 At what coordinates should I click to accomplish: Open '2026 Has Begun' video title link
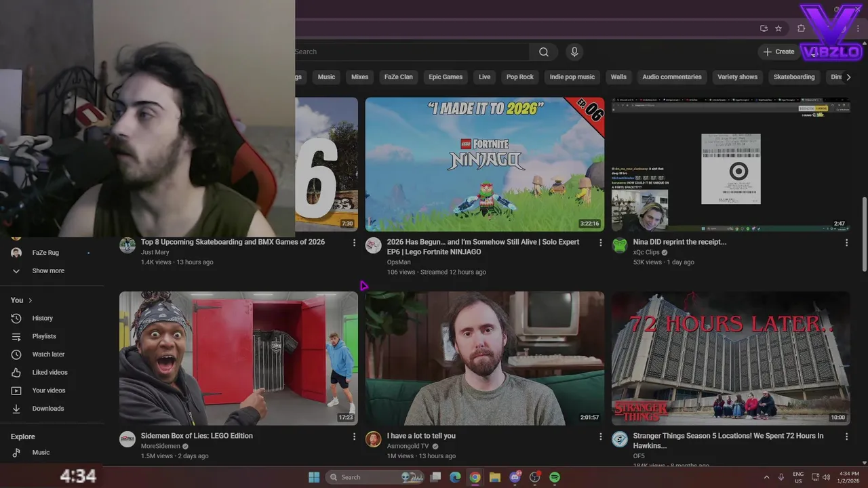(483, 247)
